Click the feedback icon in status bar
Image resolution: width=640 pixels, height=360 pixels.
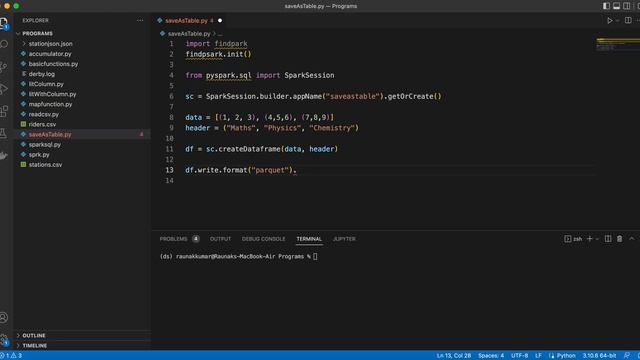pyautogui.click(x=627, y=356)
